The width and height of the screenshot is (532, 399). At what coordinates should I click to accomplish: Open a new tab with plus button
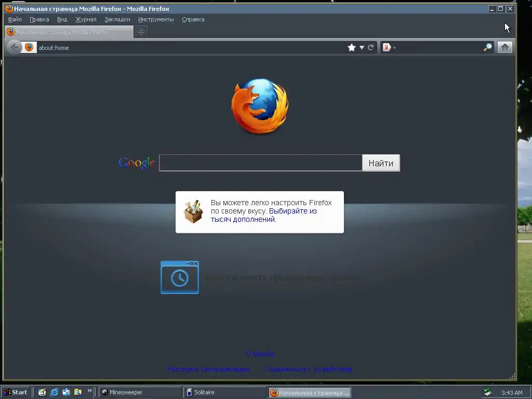pos(141,32)
